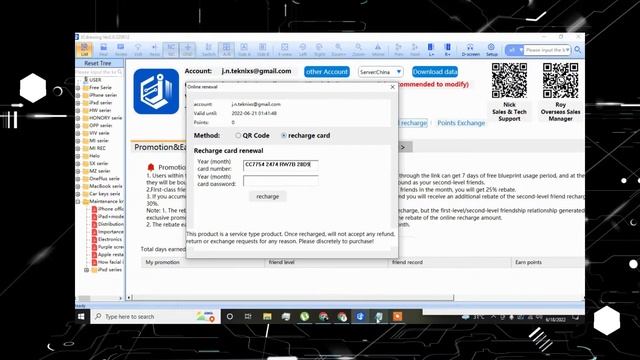
Task: Click the D-screen toolbar icon
Action: click(x=470, y=49)
